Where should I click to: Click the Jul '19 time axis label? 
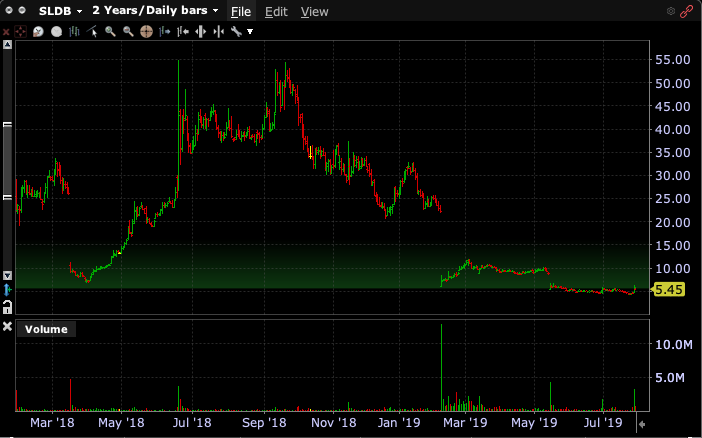603,422
